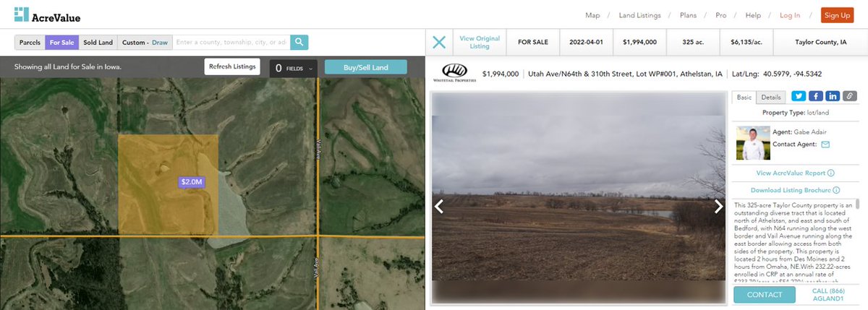Share listing on LinkedIn
This screenshot has height=310, width=868.
point(833,96)
